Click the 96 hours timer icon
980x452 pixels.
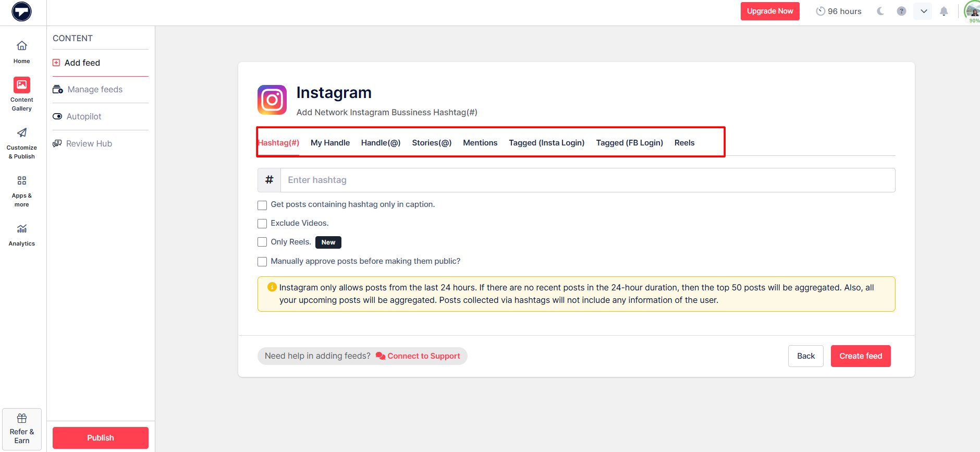click(820, 11)
